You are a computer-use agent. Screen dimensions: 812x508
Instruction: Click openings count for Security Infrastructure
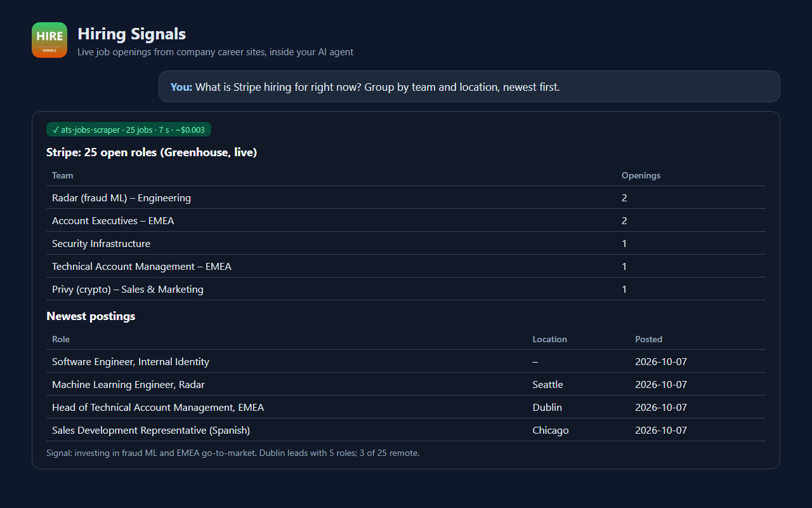tap(624, 243)
